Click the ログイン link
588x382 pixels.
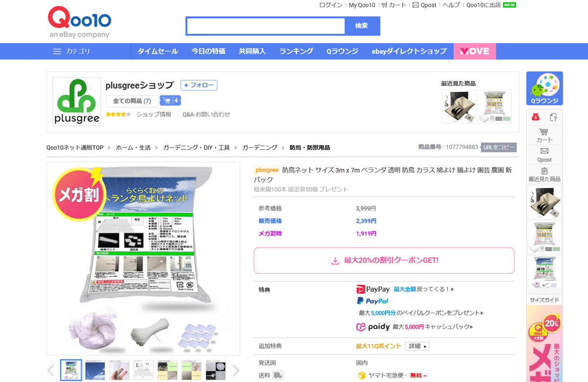(331, 5)
